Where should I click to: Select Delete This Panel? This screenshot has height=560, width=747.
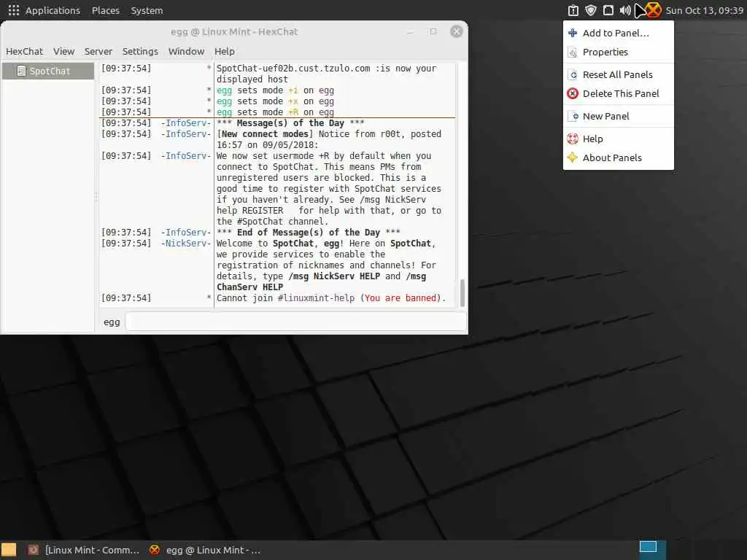coord(619,94)
